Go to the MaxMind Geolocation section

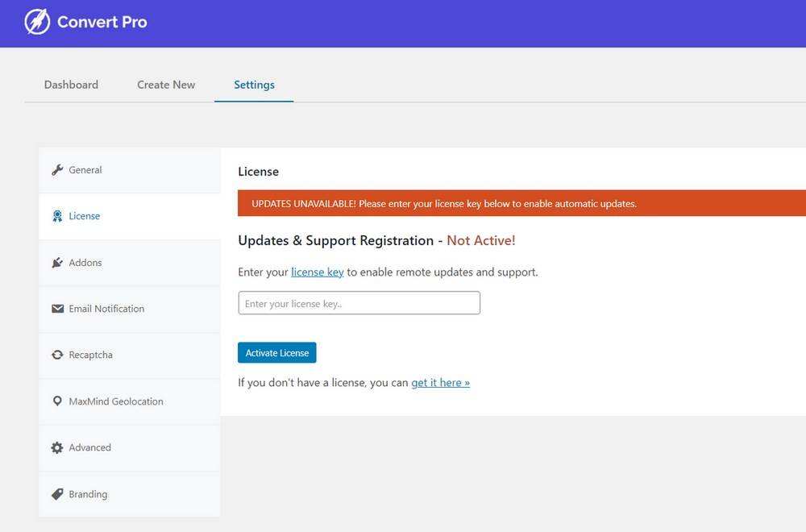116,401
